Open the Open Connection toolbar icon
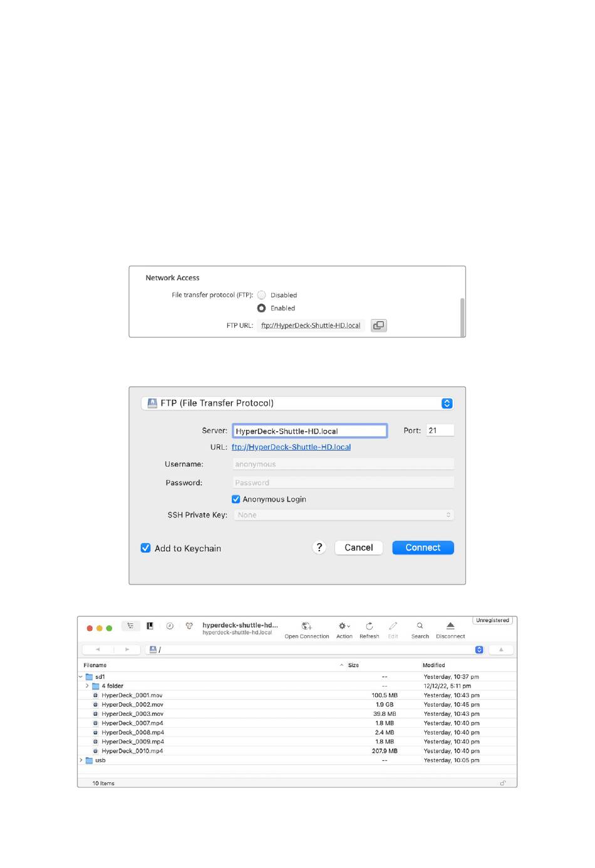595x868 pixels. tap(306, 626)
